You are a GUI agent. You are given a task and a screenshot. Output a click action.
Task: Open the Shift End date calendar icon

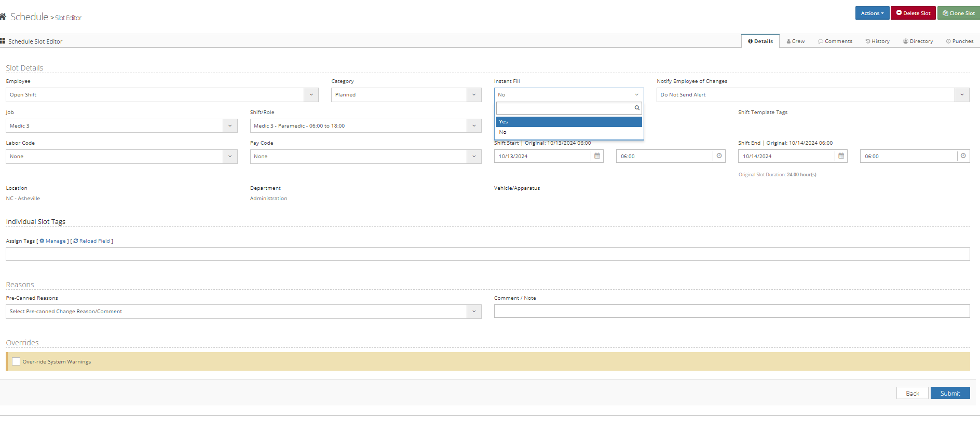coord(841,156)
